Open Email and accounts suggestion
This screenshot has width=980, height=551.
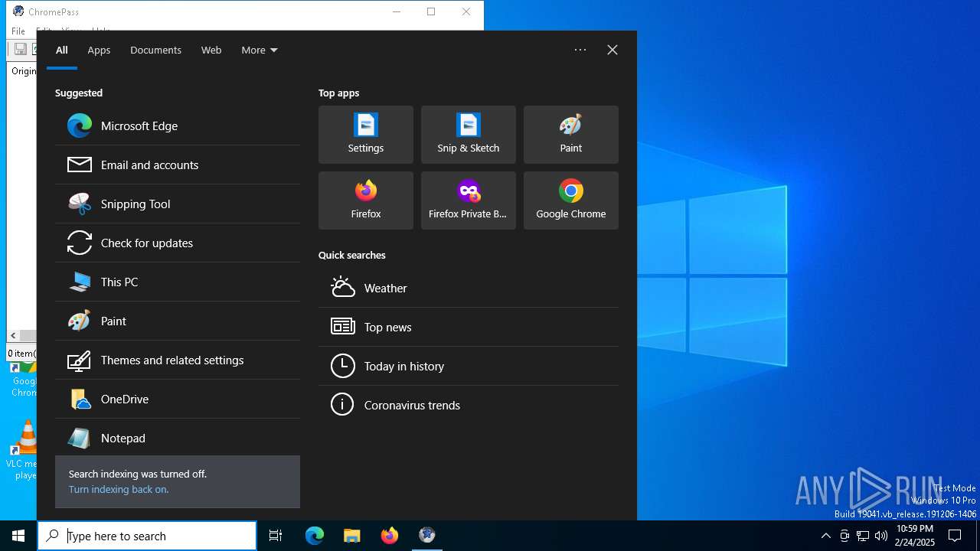click(x=178, y=165)
